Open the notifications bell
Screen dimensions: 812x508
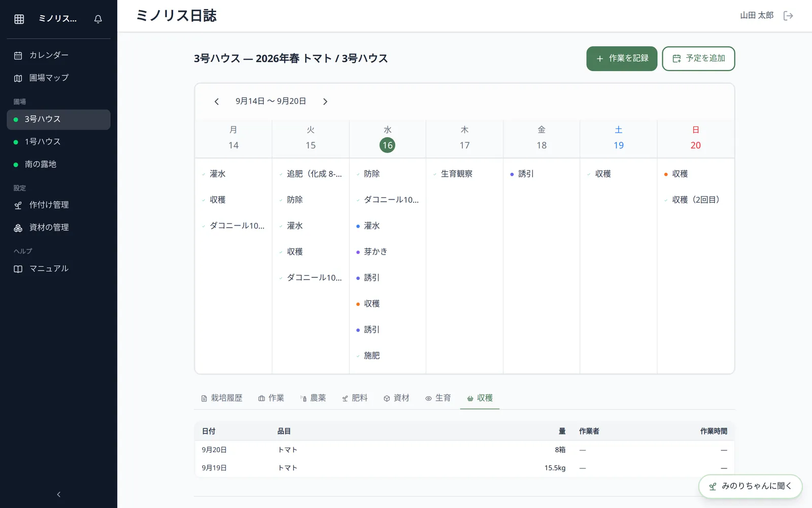click(98, 19)
